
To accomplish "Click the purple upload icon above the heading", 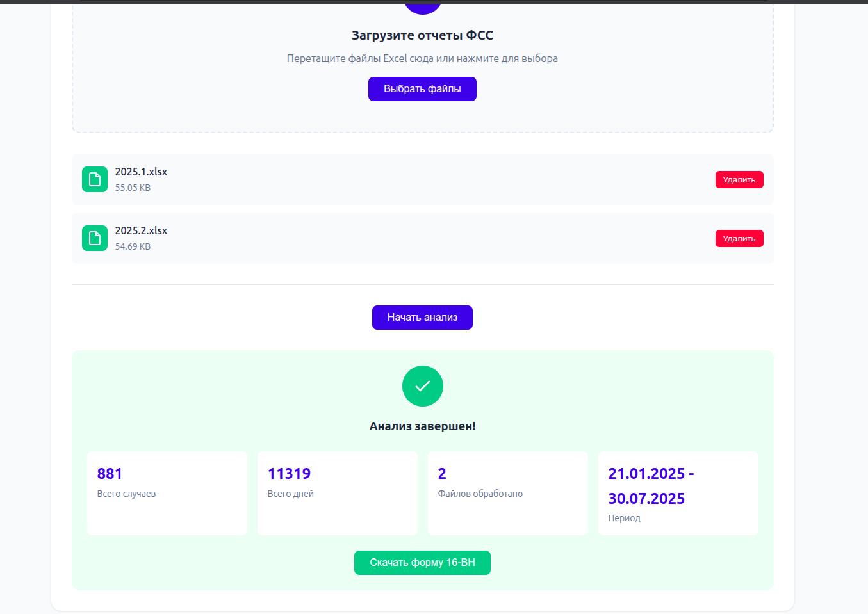I will click(422, 6).
